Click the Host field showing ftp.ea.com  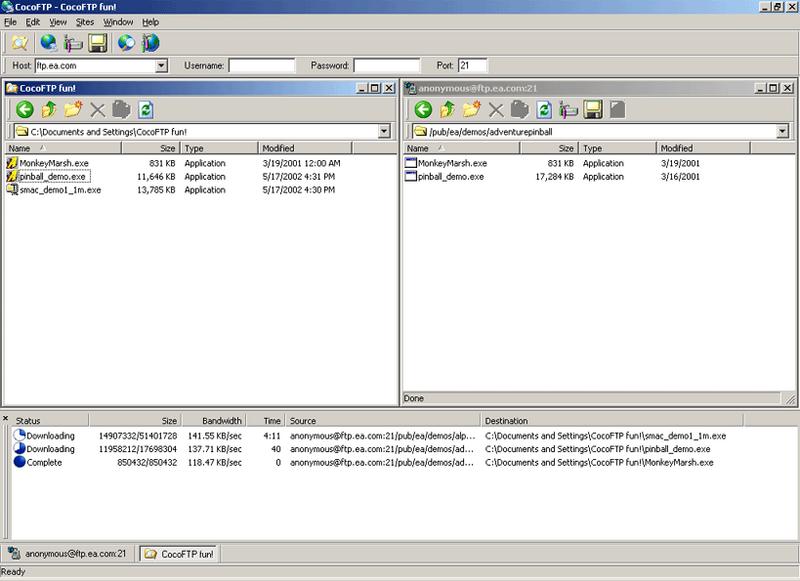pos(95,65)
